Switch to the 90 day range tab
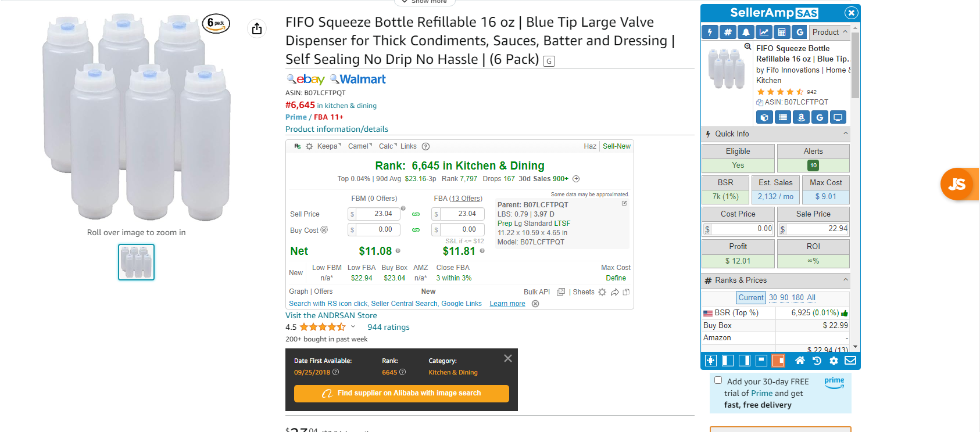This screenshot has height=432, width=980. coord(784,297)
